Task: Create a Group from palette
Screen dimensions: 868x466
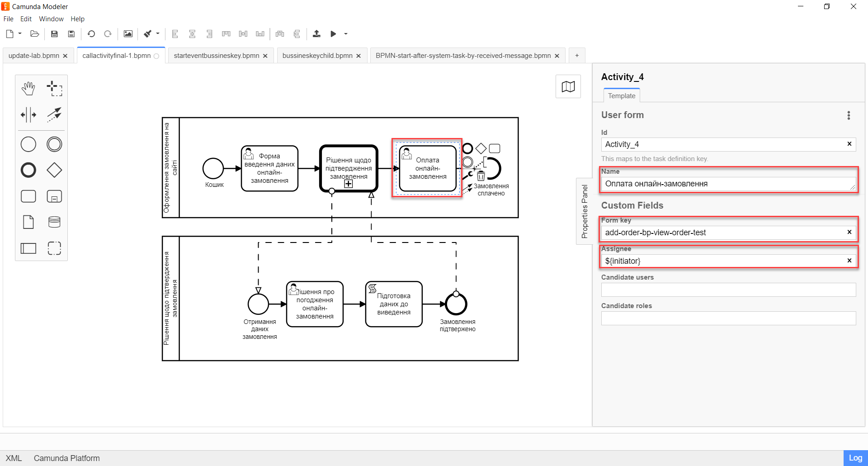Action: click(x=54, y=248)
